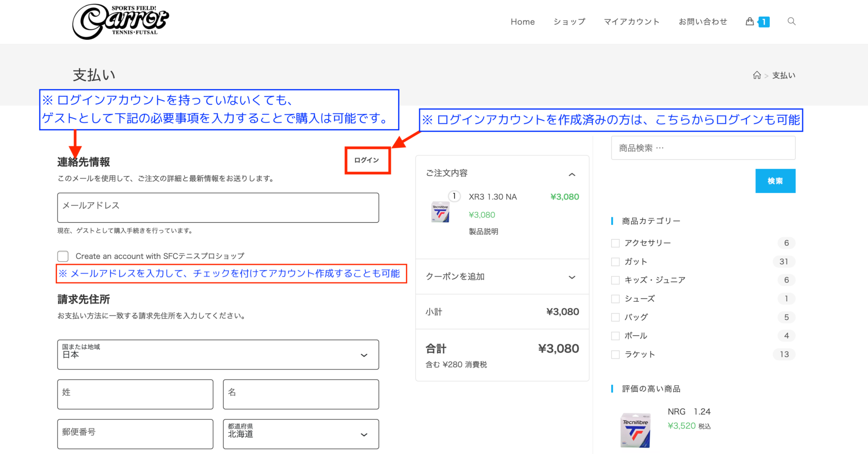Screen dimensions: 868x454
Task: Click the ログイン link
Action: tap(367, 160)
